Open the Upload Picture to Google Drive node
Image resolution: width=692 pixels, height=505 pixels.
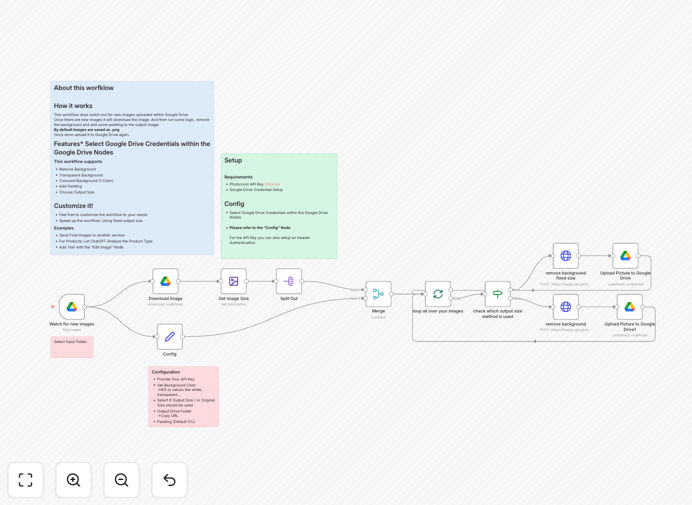625,256
